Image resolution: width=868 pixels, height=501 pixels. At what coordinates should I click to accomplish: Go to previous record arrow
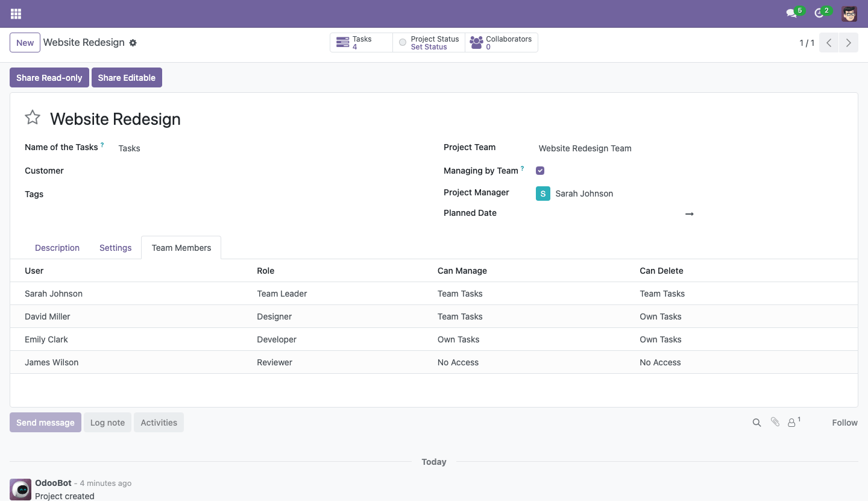tap(829, 43)
